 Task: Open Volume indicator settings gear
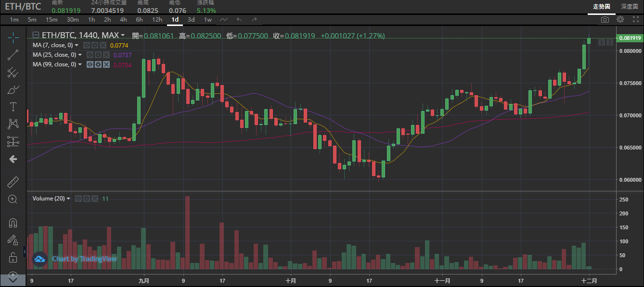tap(87, 199)
